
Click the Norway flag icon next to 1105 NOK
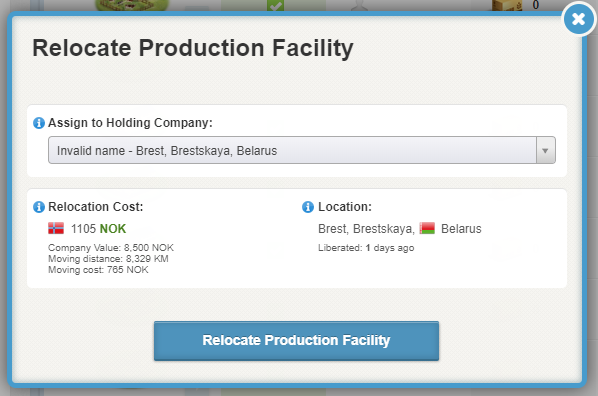tap(56, 228)
